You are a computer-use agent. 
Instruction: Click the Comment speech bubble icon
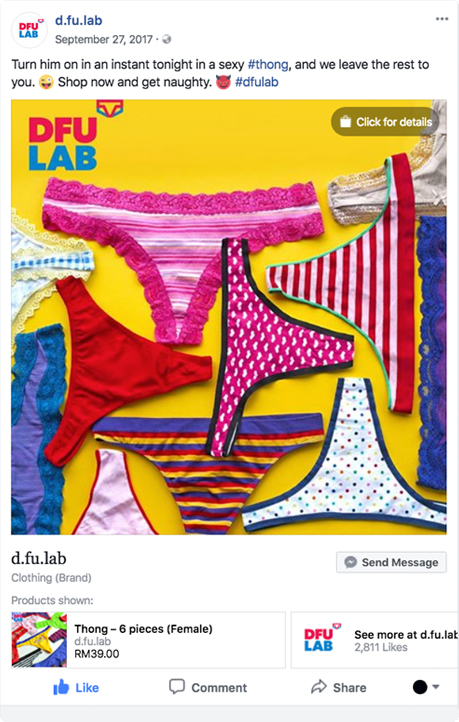pyautogui.click(x=177, y=687)
